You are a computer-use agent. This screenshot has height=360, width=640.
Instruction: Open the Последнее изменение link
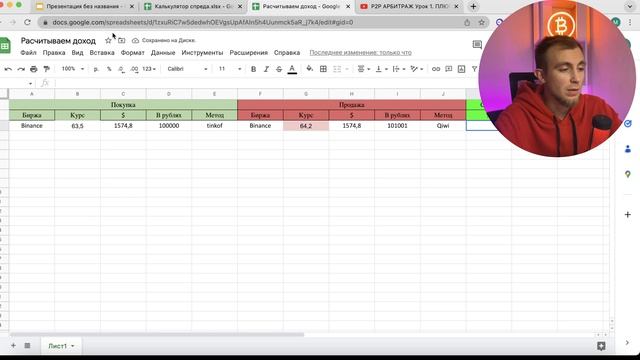360,53
